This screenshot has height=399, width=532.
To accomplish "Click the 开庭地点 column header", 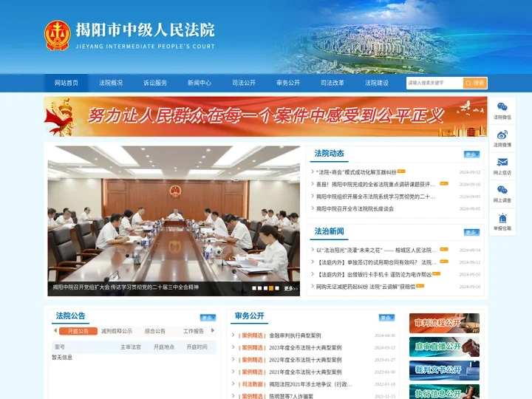I will point(164,347).
